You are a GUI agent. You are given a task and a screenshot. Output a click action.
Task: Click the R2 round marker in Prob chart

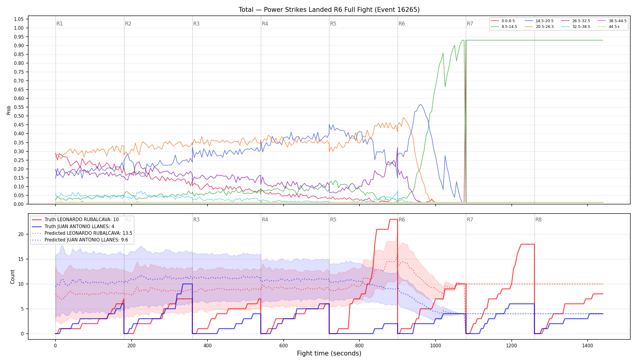tap(128, 24)
